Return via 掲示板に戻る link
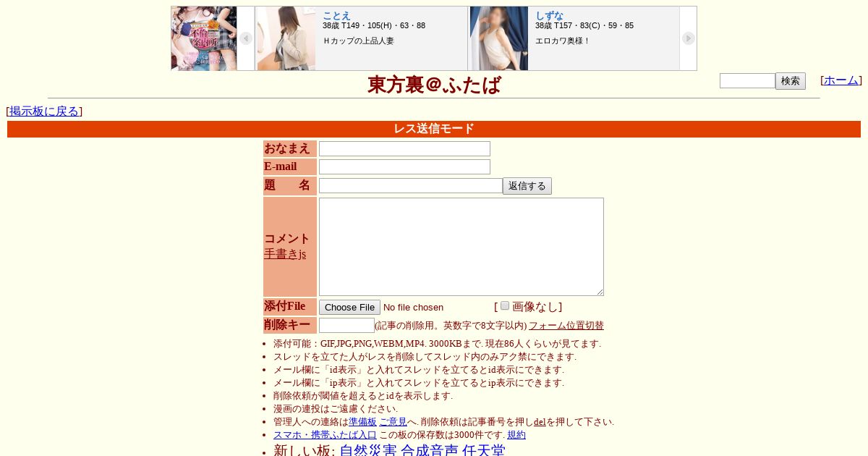868x456 pixels. (x=44, y=111)
